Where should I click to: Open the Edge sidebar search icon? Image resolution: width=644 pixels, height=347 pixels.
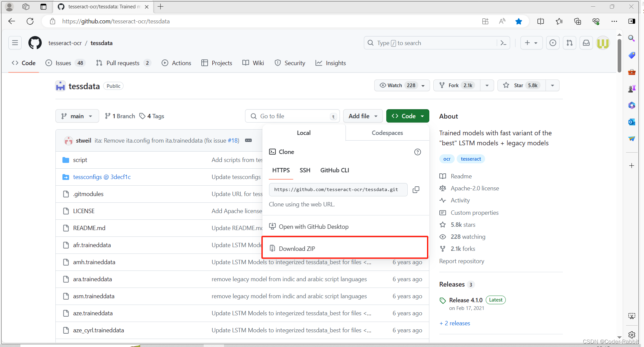click(632, 38)
